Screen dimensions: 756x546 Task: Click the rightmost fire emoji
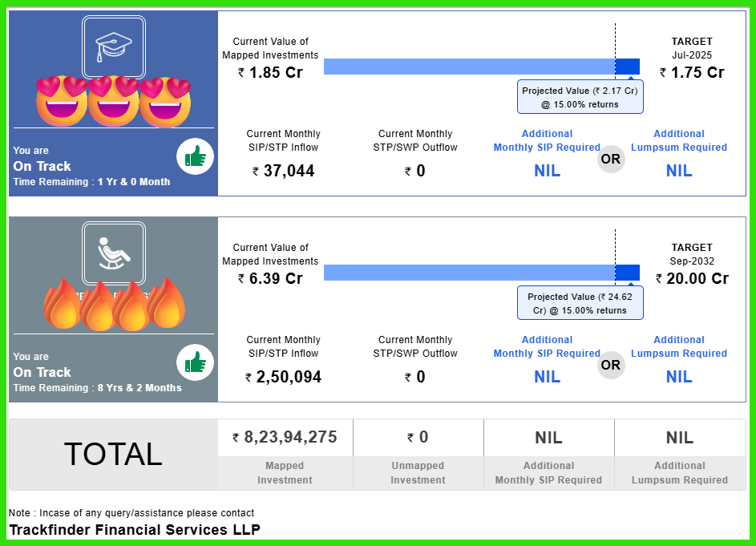click(167, 305)
